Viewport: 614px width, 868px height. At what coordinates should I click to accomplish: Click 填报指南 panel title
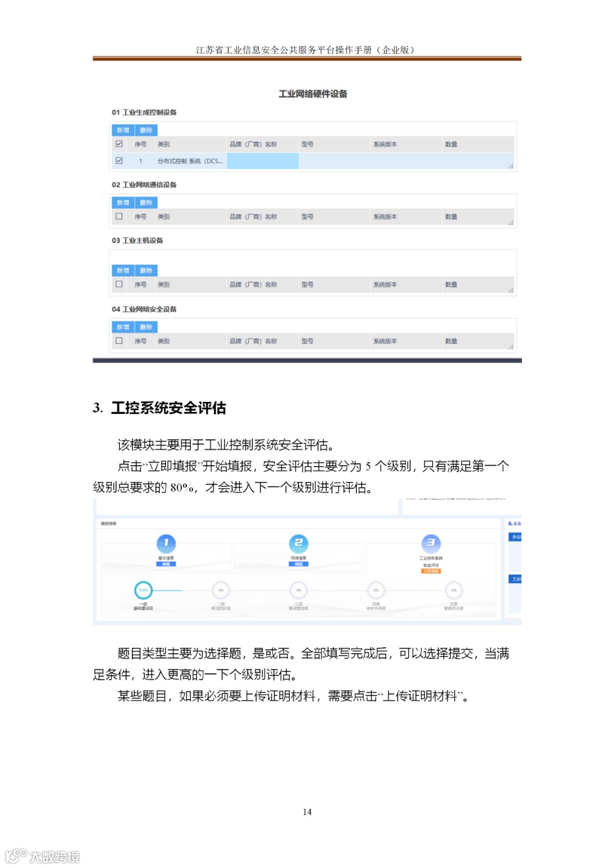coord(109,524)
